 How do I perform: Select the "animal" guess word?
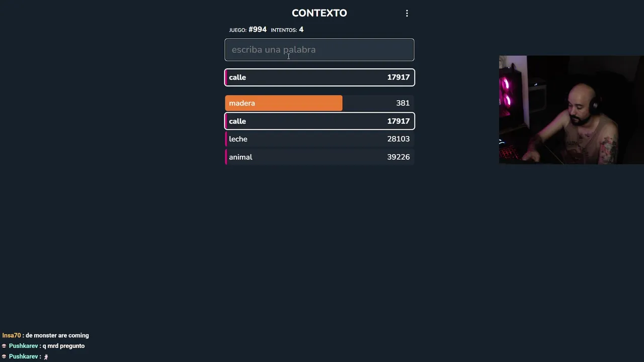click(x=240, y=157)
